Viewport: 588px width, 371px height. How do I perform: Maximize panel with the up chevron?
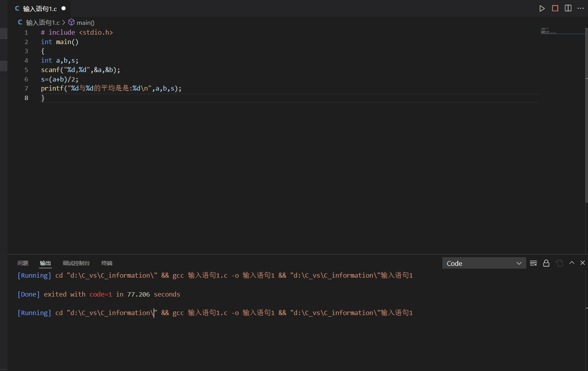[x=572, y=263]
